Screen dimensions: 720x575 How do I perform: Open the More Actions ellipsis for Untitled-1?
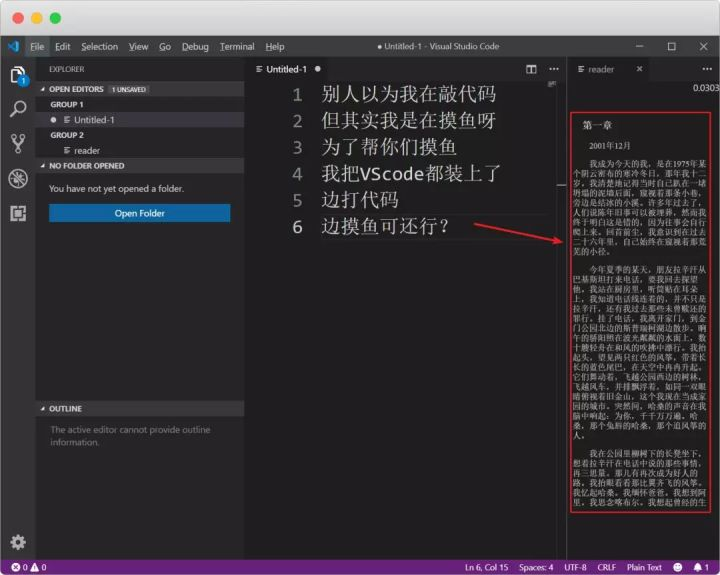[554, 69]
